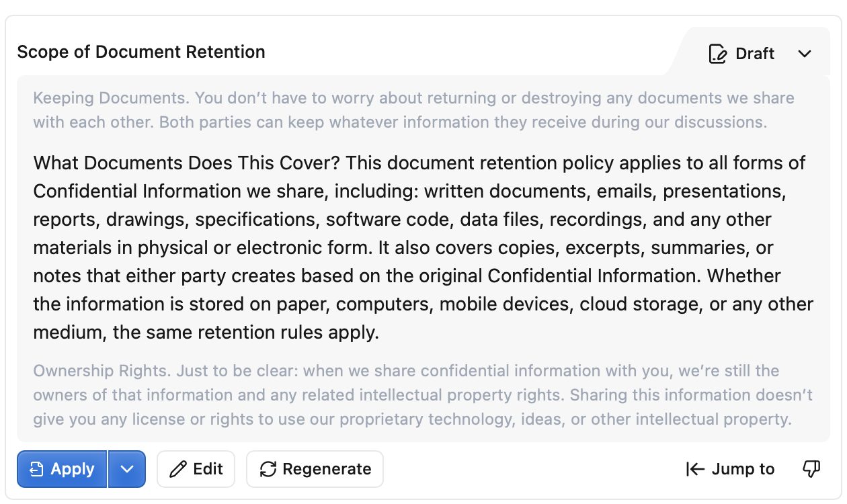Image resolution: width=847 pixels, height=504 pixels.
Task: Open the Apply split-button dropdown arrow
Action: (x=127, y=469)
